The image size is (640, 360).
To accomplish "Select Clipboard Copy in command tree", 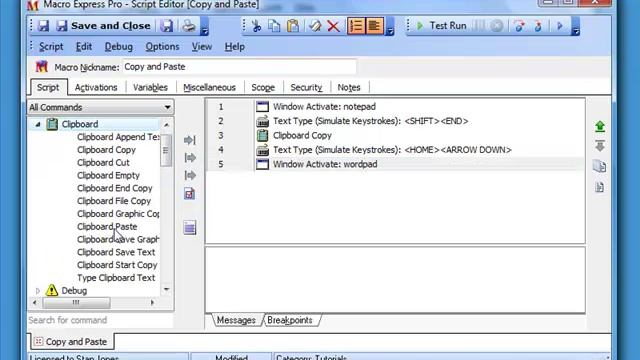I will point(106,150).
